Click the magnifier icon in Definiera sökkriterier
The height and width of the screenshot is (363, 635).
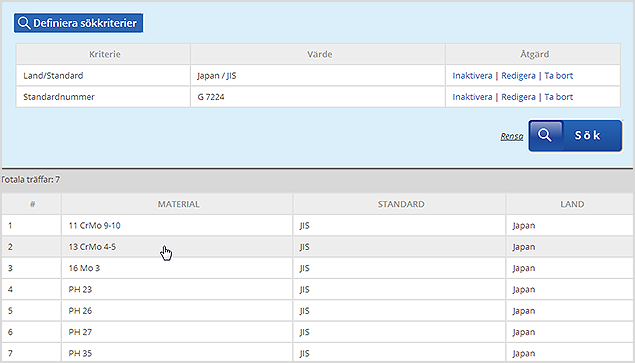[x=24, y=23]
